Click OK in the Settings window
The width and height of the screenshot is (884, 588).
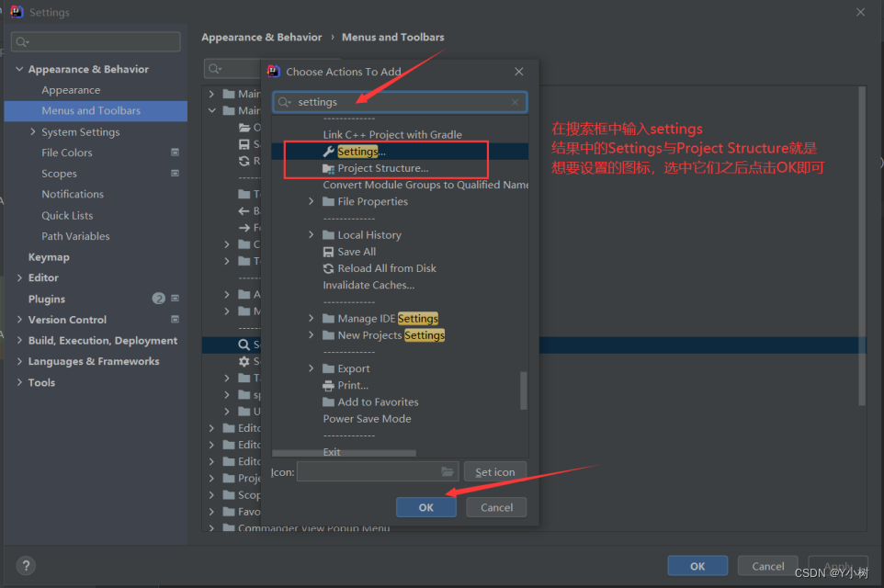point(697,566)
